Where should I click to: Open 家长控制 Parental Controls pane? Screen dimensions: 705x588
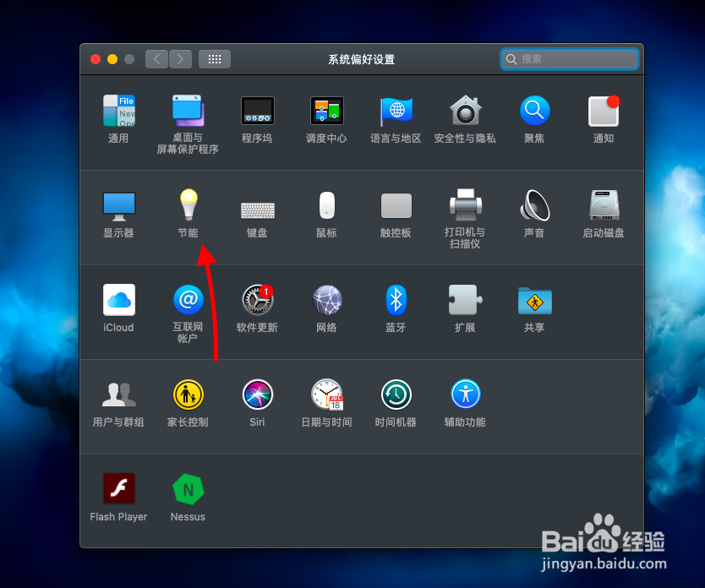pyautogui.click(x=189, y=395)
